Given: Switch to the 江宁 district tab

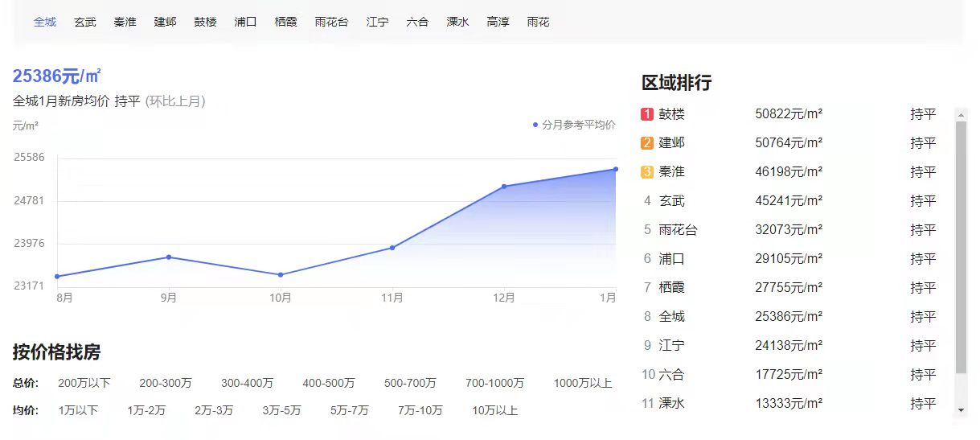Looking at the screenshot, I should click(x=377, y=23).
